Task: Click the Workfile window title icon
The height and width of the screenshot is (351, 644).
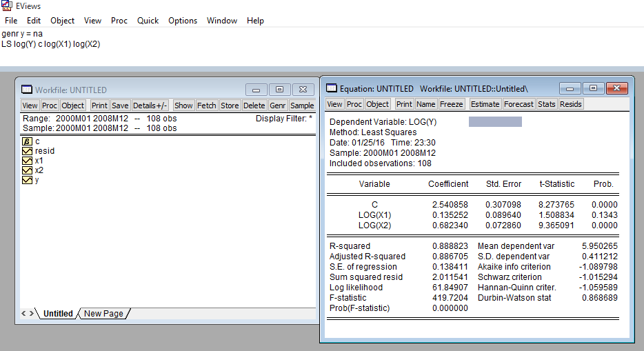Action: tap(27, 90)
